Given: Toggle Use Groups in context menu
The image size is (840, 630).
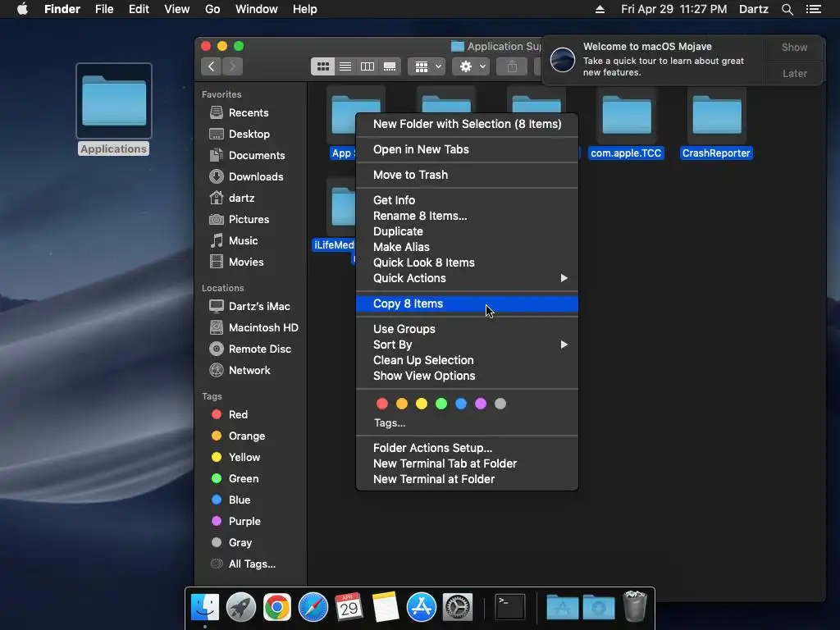Looking at the screenshot, I should point(467,329).
